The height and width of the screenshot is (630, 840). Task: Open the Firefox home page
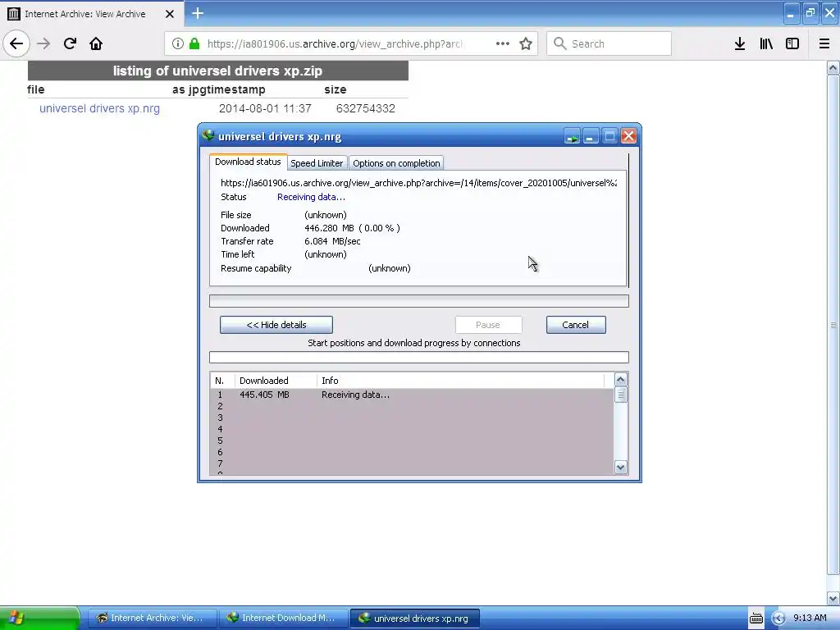click(96, 43)
